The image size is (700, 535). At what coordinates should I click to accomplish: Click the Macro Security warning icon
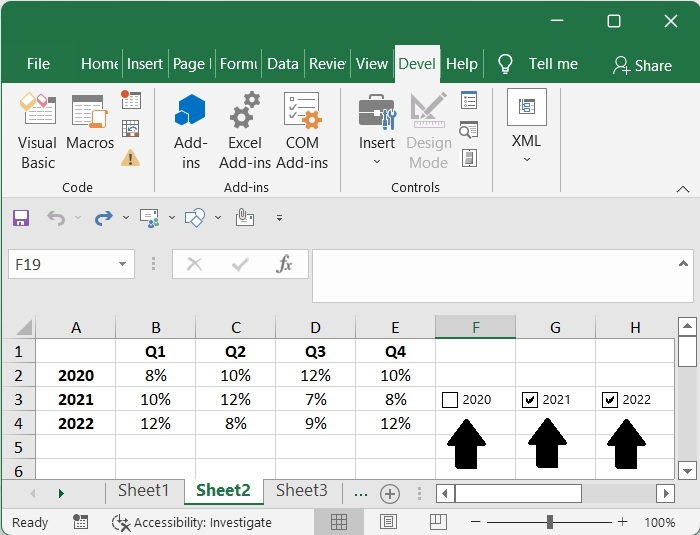[131, 158]
